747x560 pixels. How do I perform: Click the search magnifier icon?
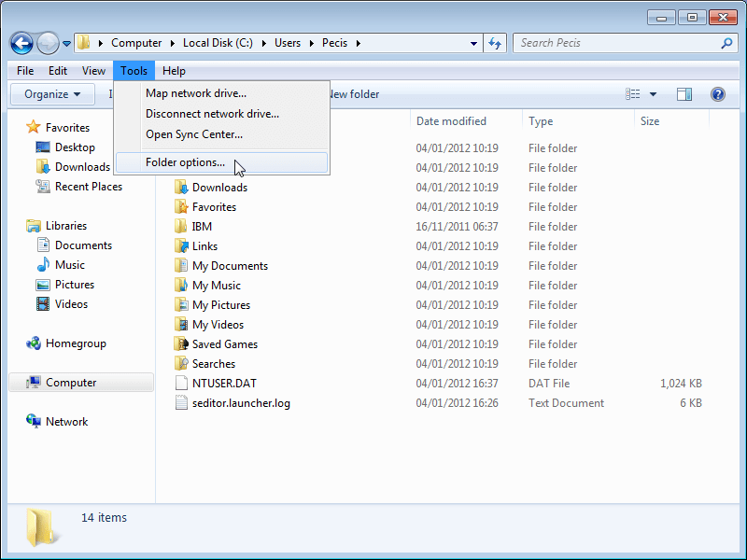[726, 43]
